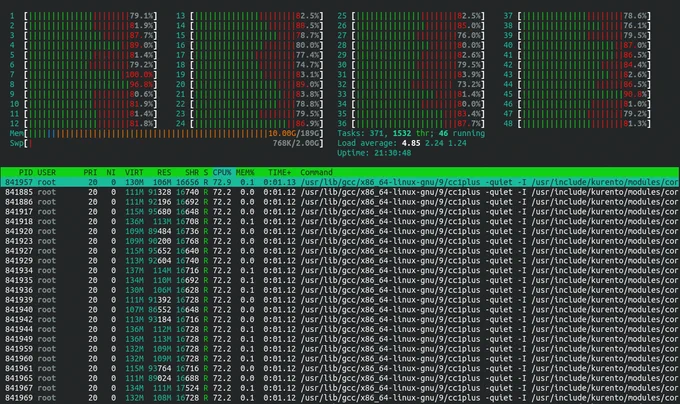Sort processes by the PID column header
The width and height of the screenshot is (680, 404).
pyautogui.click(x=26, y=172)
